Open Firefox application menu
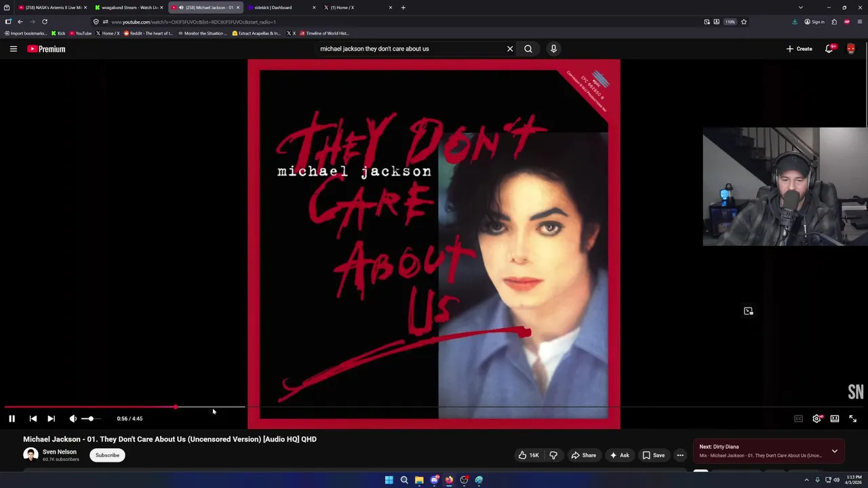 tap(859, 22)
